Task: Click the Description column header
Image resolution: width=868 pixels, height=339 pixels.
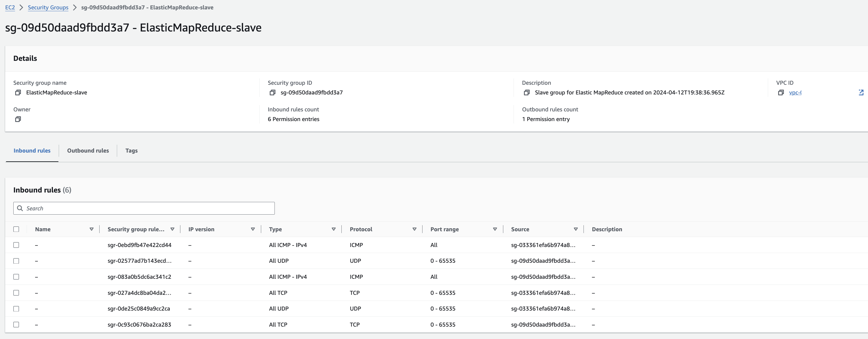Action: pos(607,229)
